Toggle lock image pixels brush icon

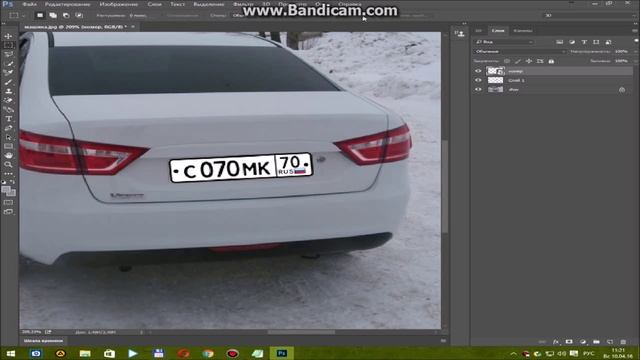click(x=518, y=61)
